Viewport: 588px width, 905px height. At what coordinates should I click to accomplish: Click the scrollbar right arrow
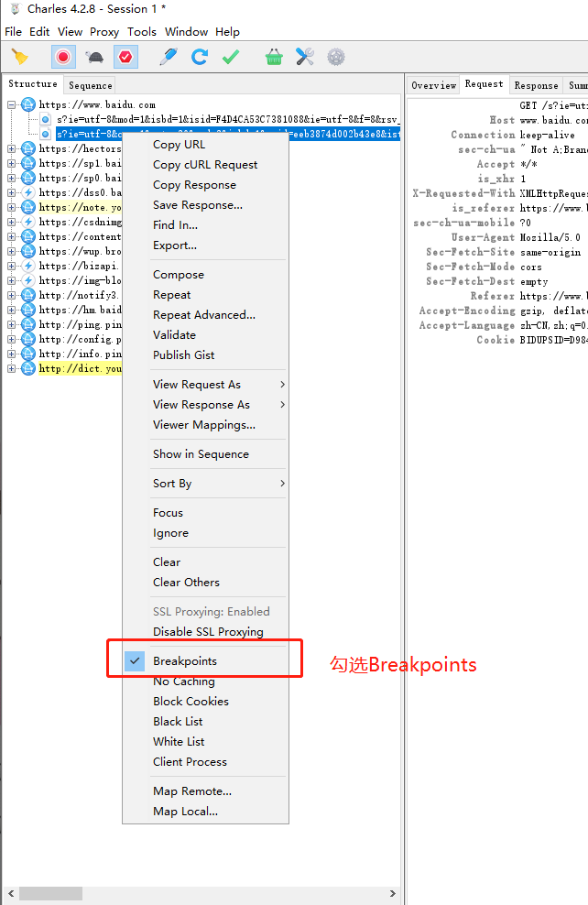392,893
